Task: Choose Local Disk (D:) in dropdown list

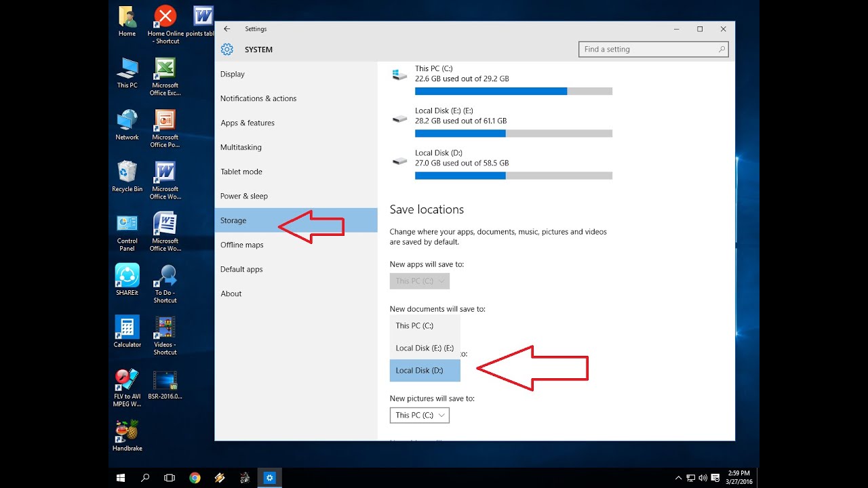Action: tap(425, 371)
